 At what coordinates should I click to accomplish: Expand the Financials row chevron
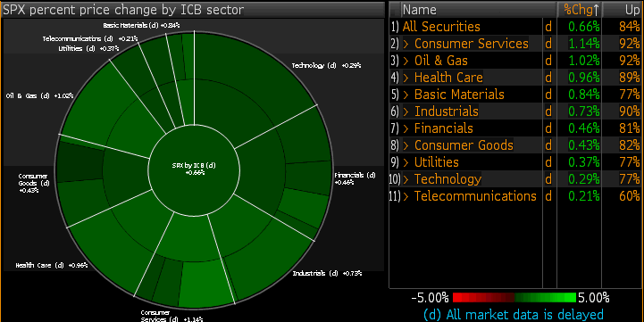[x=406, y=128]
